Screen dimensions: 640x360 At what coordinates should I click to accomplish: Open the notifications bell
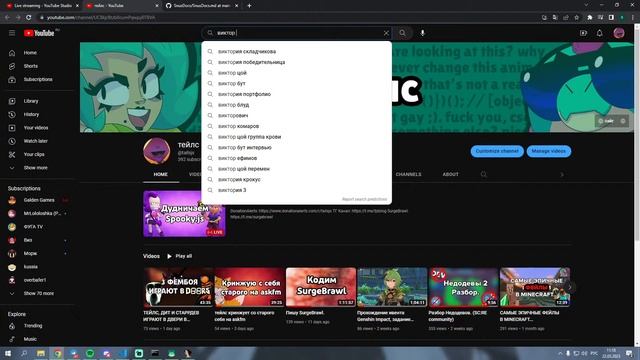pyautogui.click(x=599, y=33)
